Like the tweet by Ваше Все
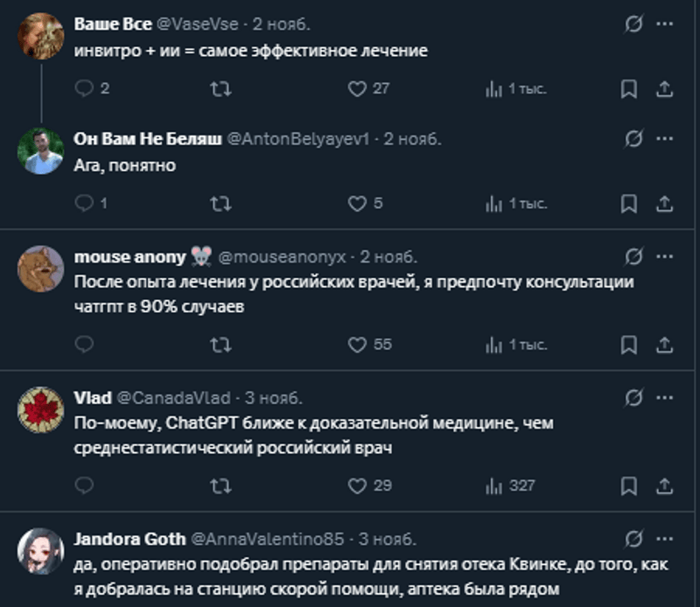This screenshot has width=700, height=607. point(357,88)
